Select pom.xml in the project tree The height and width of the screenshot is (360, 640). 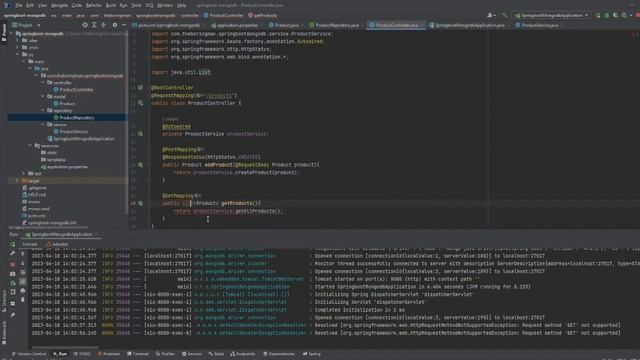(33, 216)
